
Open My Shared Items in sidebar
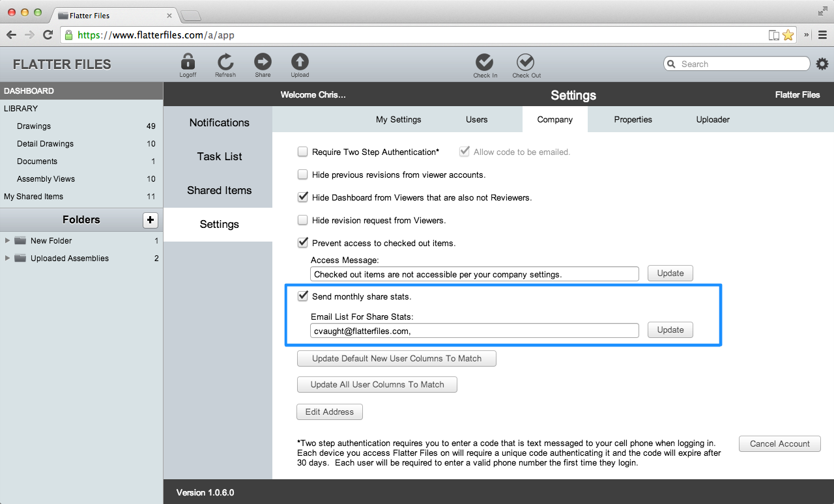81,197
